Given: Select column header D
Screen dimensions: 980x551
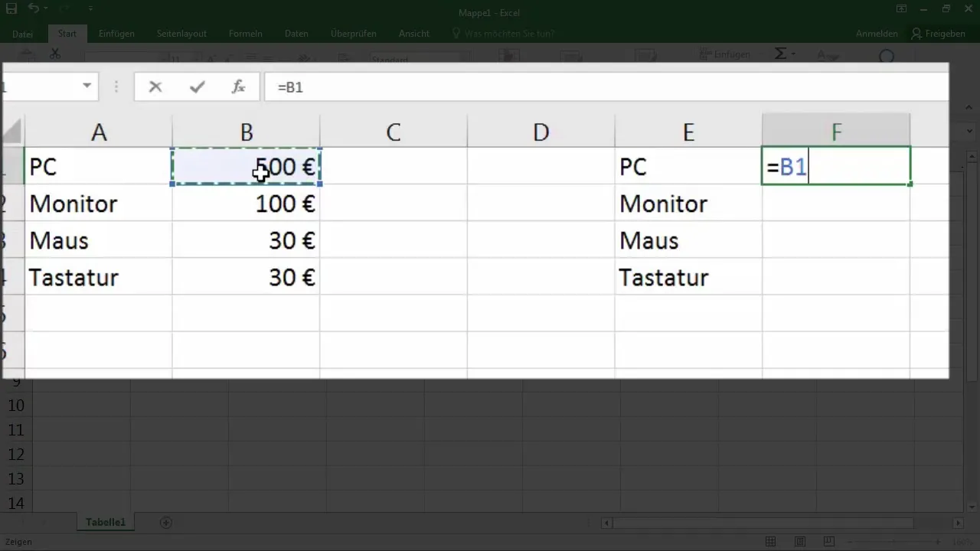Looking at the screenshot, I should pos(541,132).
